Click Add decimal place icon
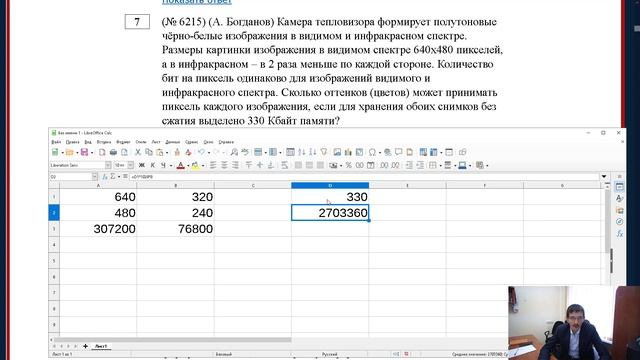 pos(384,165)
